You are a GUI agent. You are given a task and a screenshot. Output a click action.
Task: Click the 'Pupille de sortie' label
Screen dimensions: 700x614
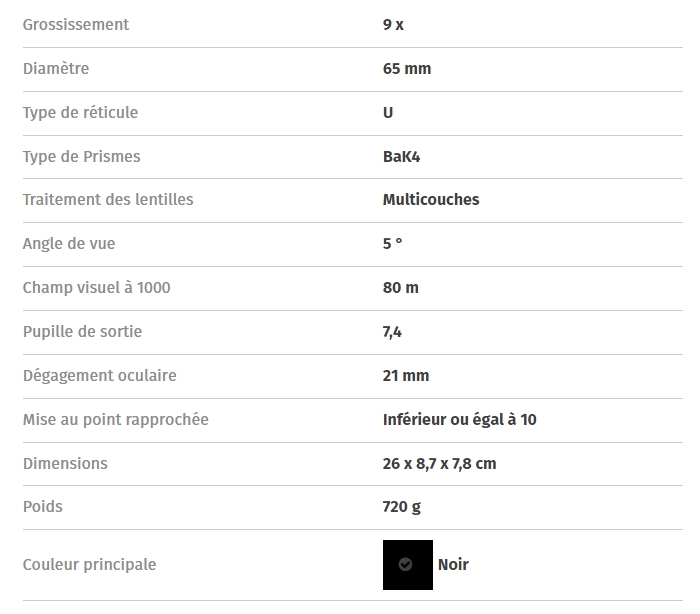(83, 332)
